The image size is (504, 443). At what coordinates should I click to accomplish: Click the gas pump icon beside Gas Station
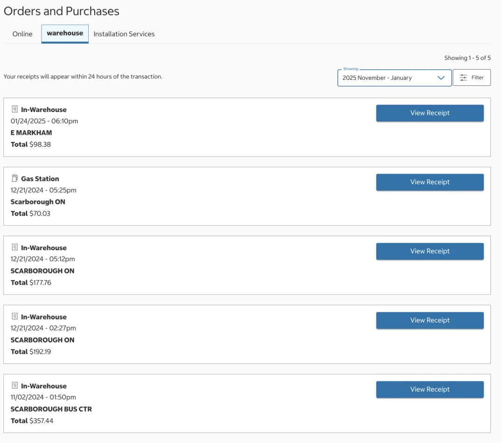(x=15, y=178)
